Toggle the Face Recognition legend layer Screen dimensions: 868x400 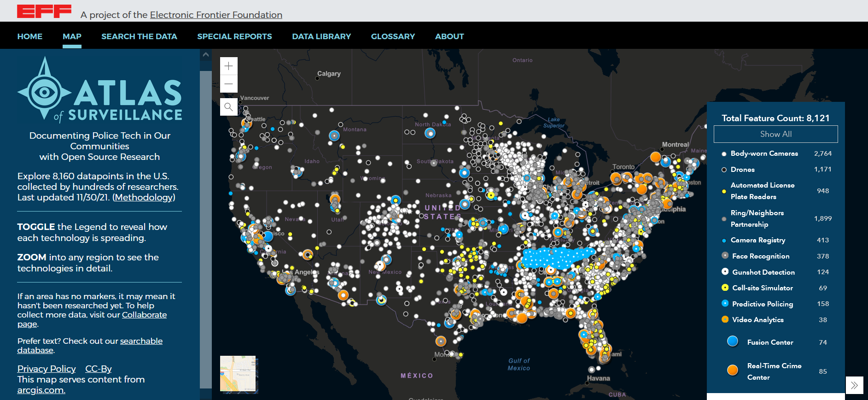tap(760, 256)
